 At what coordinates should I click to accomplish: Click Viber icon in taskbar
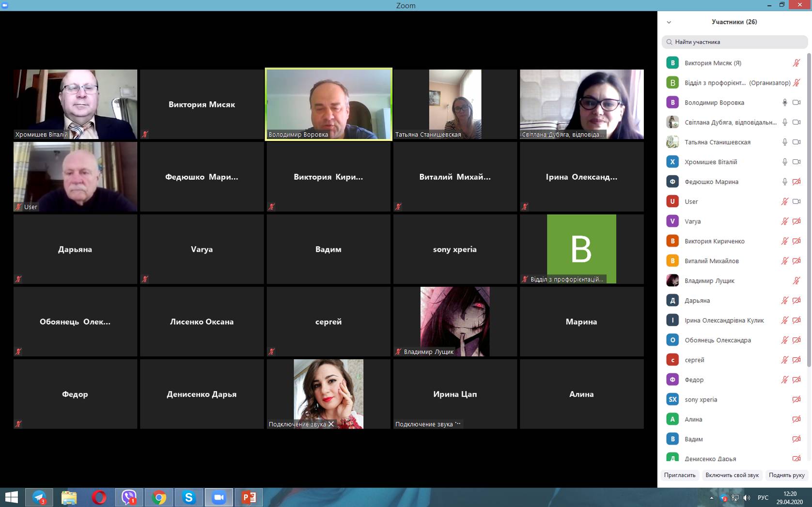click(x=129, y=497)
